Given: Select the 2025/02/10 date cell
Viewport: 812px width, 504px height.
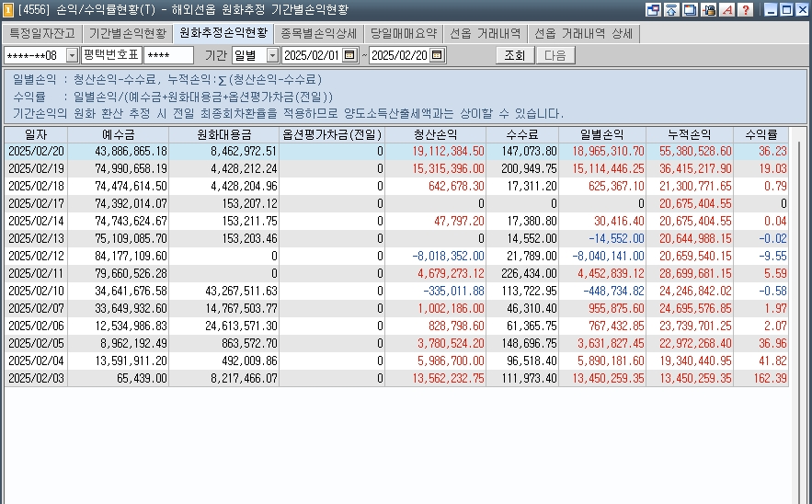Looking at the screenshot, I should click(x=36, y=292).
